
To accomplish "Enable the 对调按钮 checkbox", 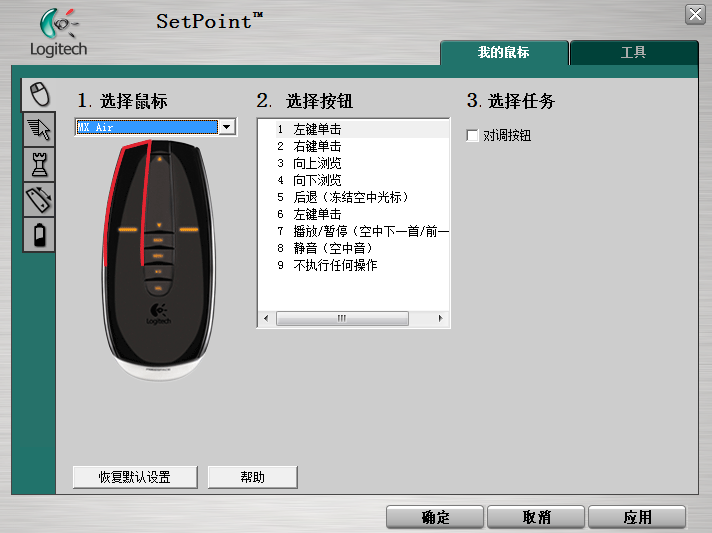I will [472, 135].
